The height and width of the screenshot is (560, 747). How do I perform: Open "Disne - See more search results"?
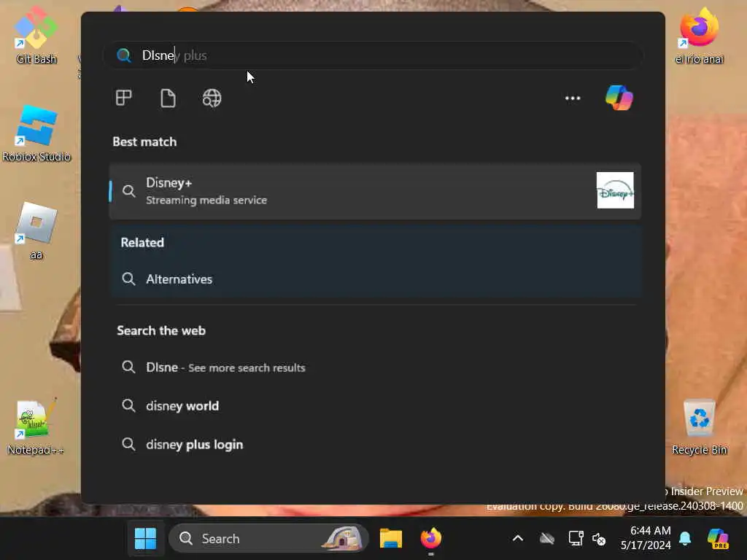375,367
